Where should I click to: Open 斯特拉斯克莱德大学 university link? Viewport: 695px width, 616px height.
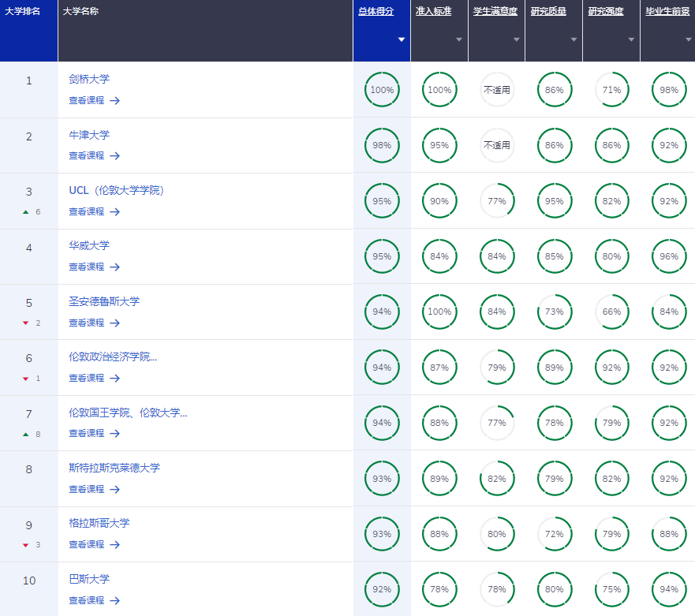point(114,468)
